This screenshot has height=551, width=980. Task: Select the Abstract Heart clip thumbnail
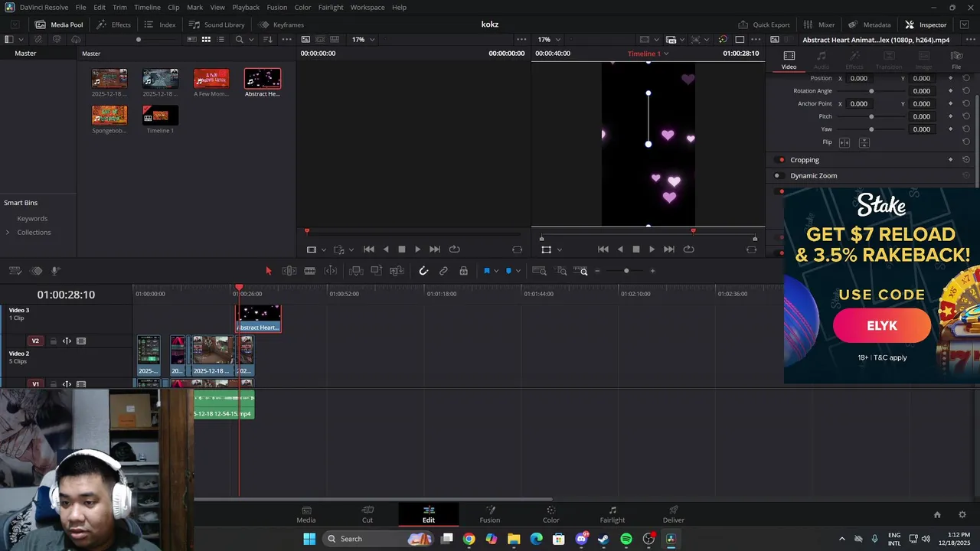pos(263,78)
